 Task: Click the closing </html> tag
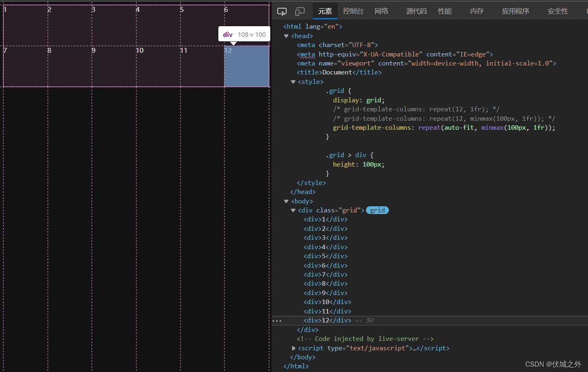pos(296,366)
